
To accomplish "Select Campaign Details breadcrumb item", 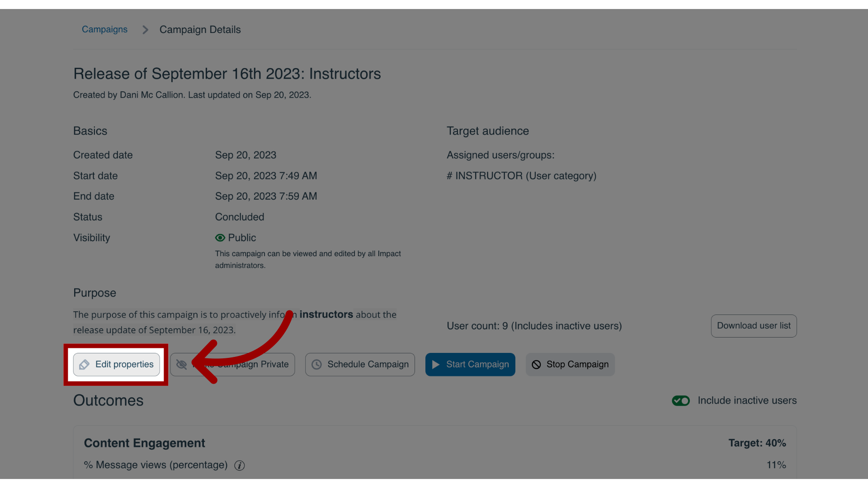I will pos(200,29).
